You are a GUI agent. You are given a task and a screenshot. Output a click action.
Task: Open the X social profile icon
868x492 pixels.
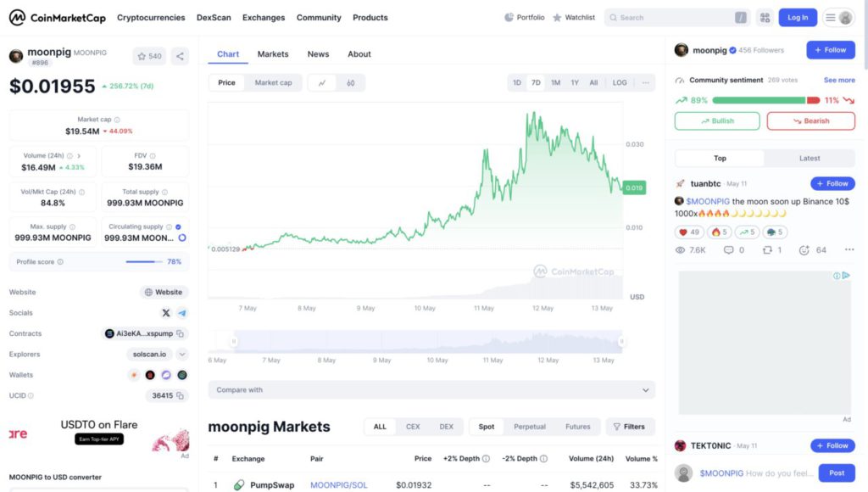coord(165,313)
